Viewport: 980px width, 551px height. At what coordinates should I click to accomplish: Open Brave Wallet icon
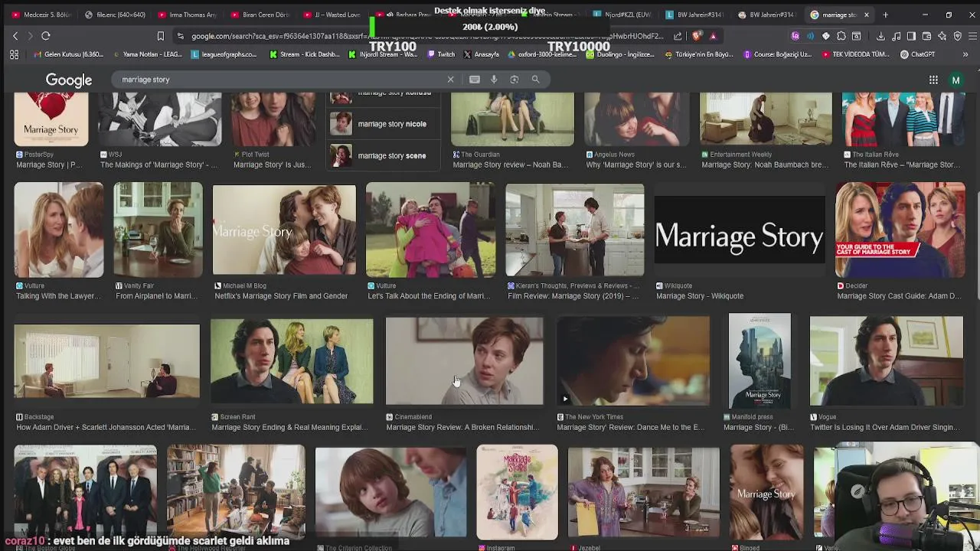click(926, 36)
